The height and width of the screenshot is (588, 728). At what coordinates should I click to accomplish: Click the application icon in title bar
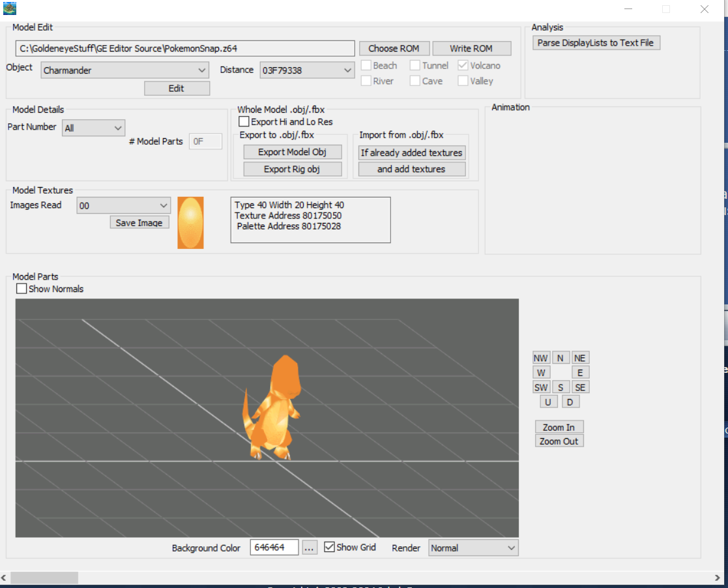click(x=10, y=8)
